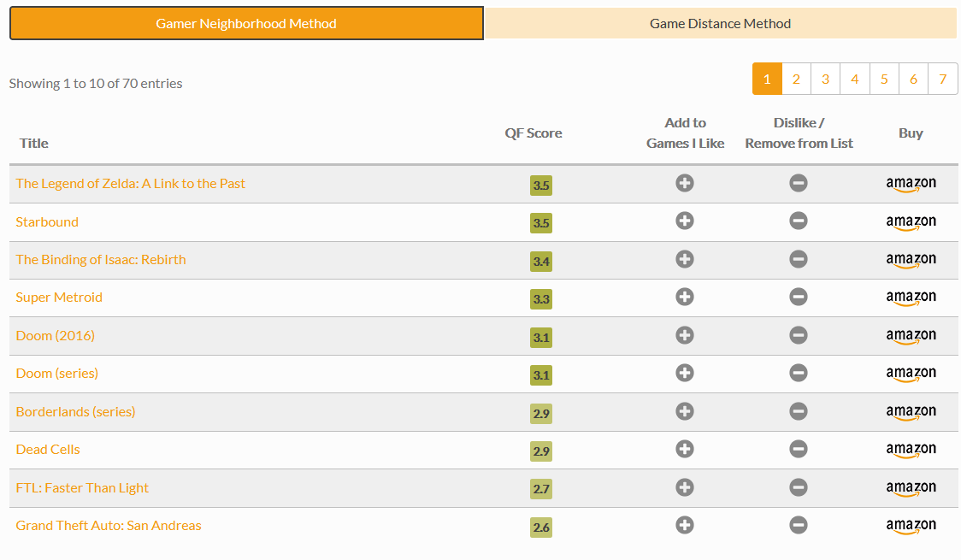The image size is (961, 560).
Task: Go to page 2 of results
Action: pyautogui.click(x=796, y=80)
